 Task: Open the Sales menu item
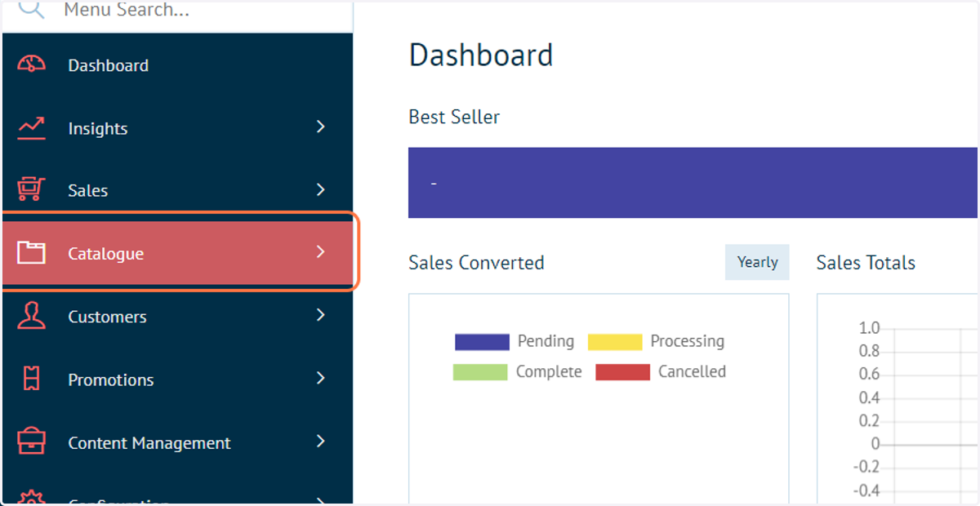pos(177,190)
